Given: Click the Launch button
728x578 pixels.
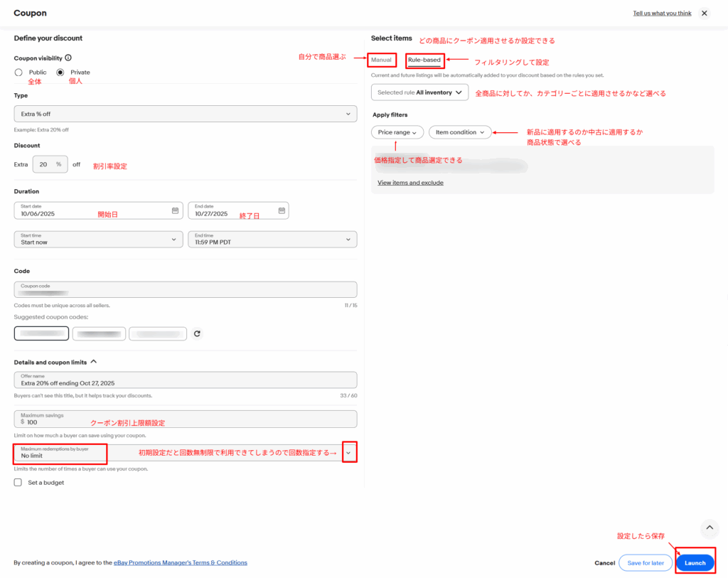Looking at the screenshot, I should click(x=695, y=562).
